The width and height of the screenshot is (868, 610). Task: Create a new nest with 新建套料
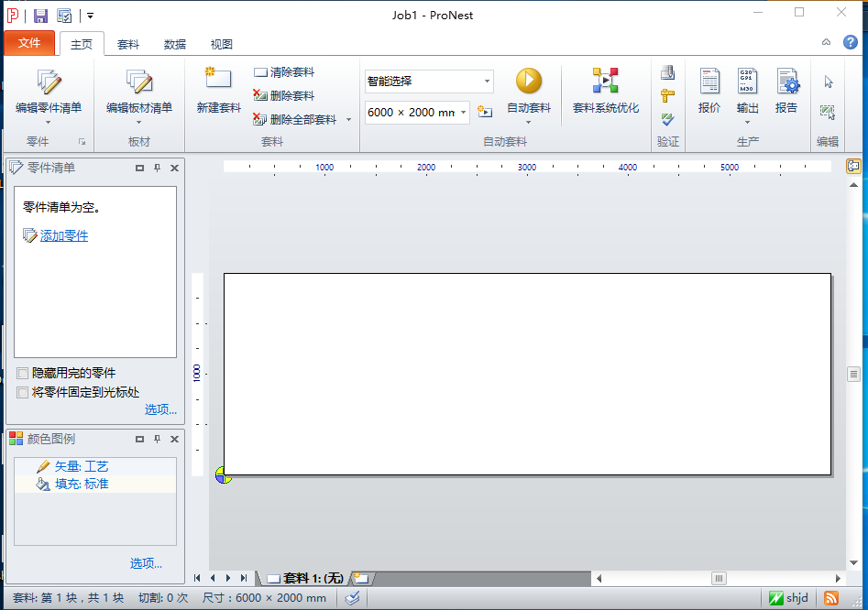(218, 82)
